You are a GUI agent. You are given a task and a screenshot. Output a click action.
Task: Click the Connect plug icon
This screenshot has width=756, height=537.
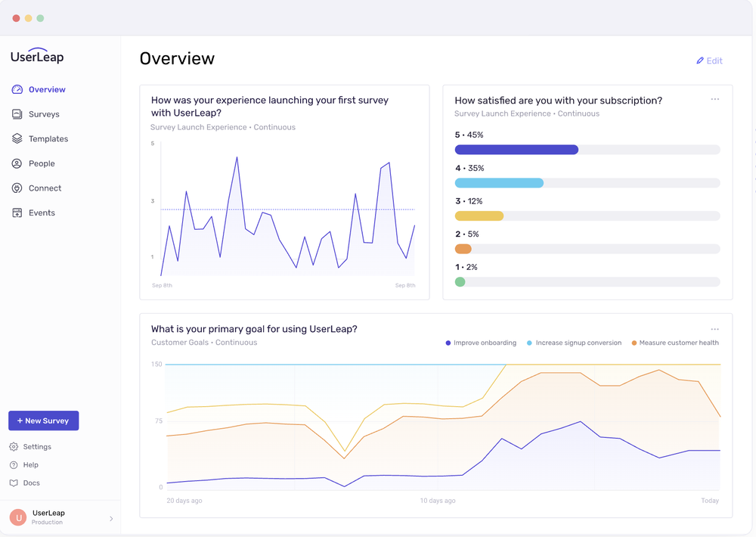pyautogui.click(x=17, y=188)
